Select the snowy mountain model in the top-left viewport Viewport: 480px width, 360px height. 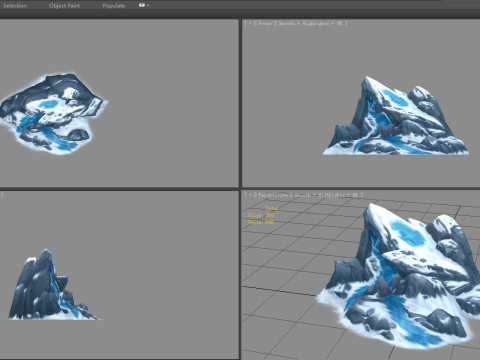(x=53, y=113)
